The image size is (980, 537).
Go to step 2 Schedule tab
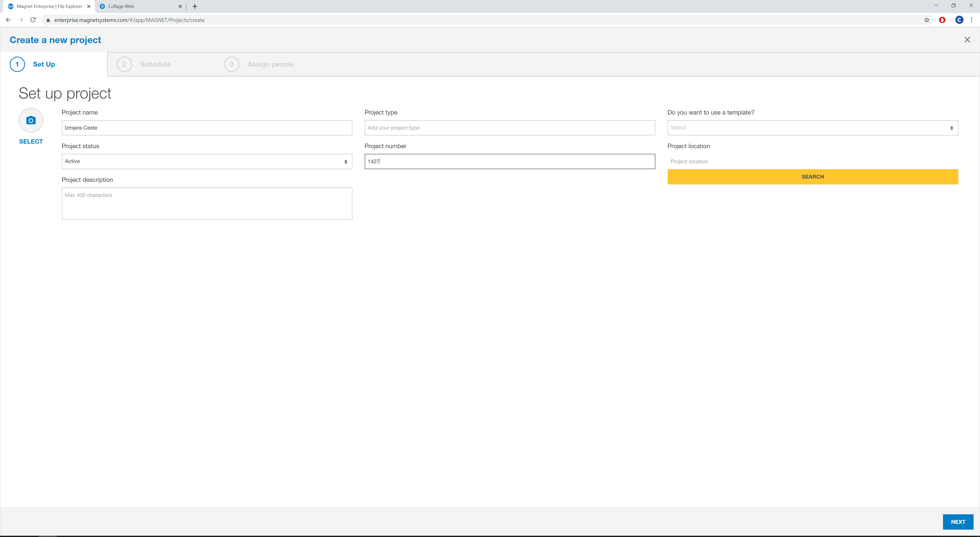(155, 64)
